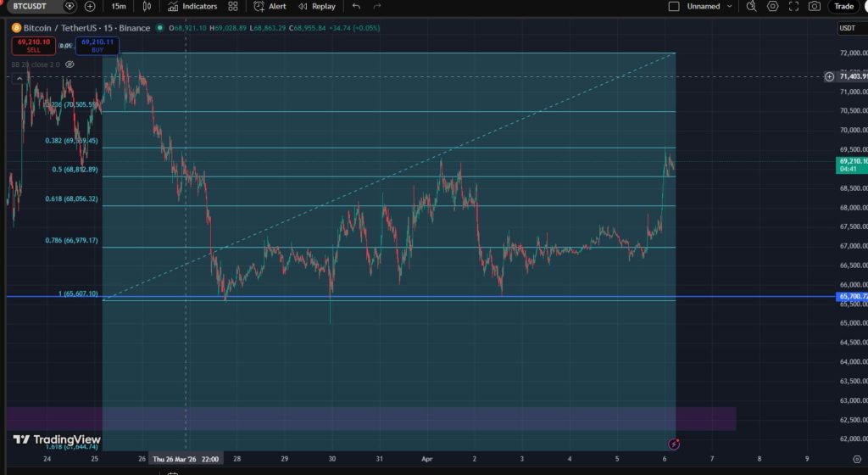
Task: Open the BTCUSDT symbol search
Action: click(x=31, y=6)
